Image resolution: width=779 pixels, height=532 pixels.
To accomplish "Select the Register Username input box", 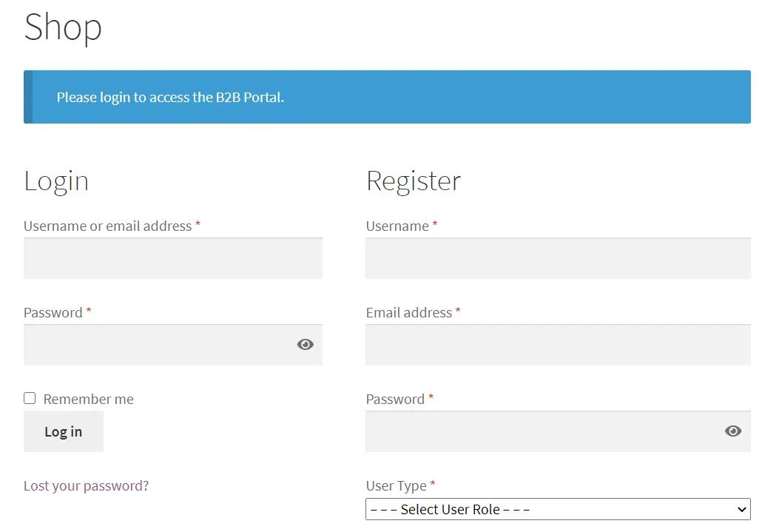I will 558,259.
